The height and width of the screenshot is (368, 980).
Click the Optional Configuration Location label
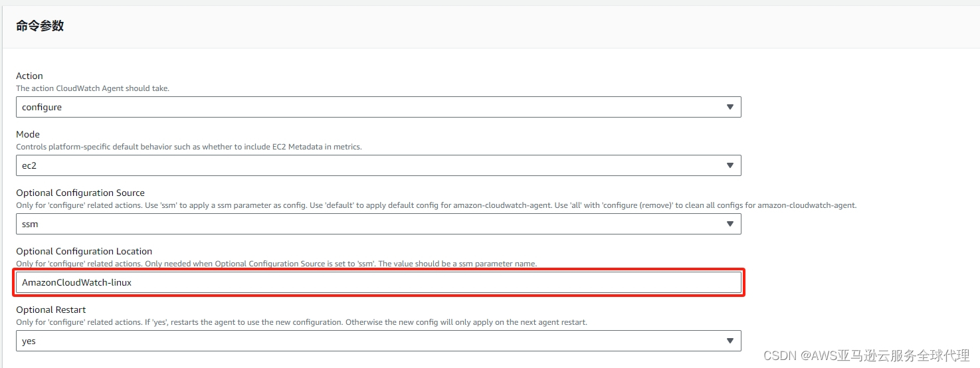pyautogui.click(x=84, y=251)
